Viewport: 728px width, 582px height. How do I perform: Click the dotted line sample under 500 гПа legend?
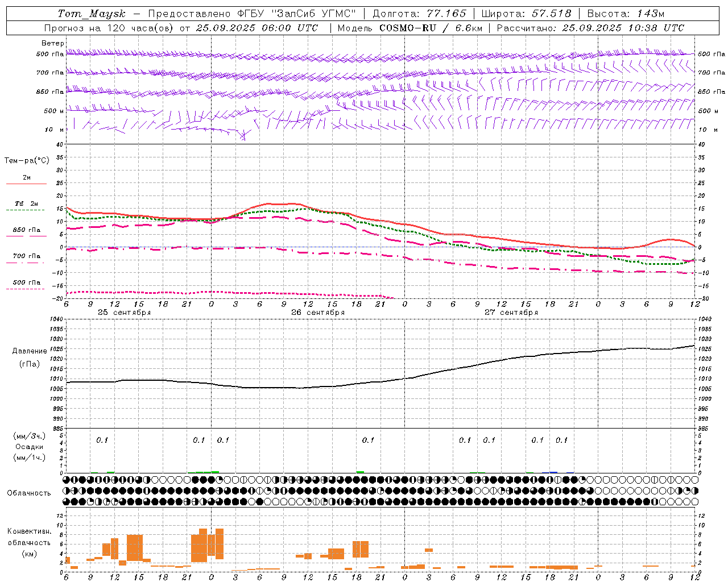25,289
